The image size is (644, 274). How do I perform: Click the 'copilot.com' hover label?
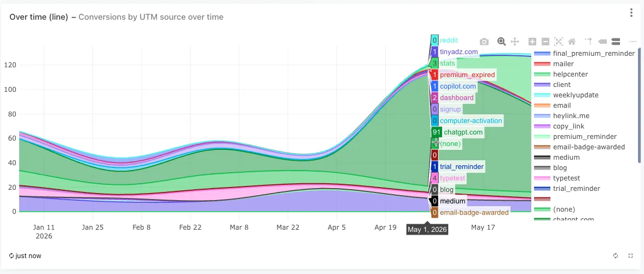[x=454, y=86]
